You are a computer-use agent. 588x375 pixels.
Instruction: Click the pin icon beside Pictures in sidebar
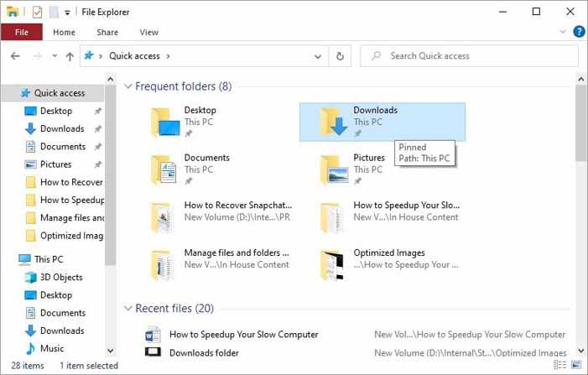[98, 164]
